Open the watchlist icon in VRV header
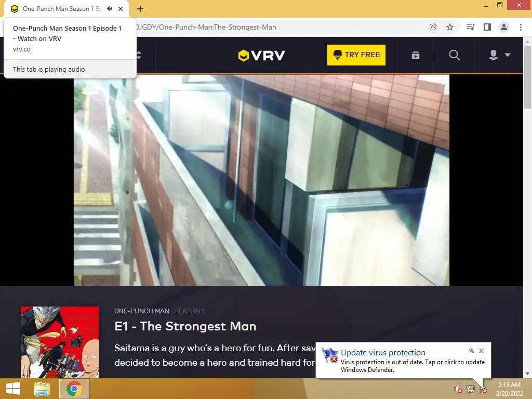Screen dimensions: 532x399 pyautogui.click(x=416, y=55)
